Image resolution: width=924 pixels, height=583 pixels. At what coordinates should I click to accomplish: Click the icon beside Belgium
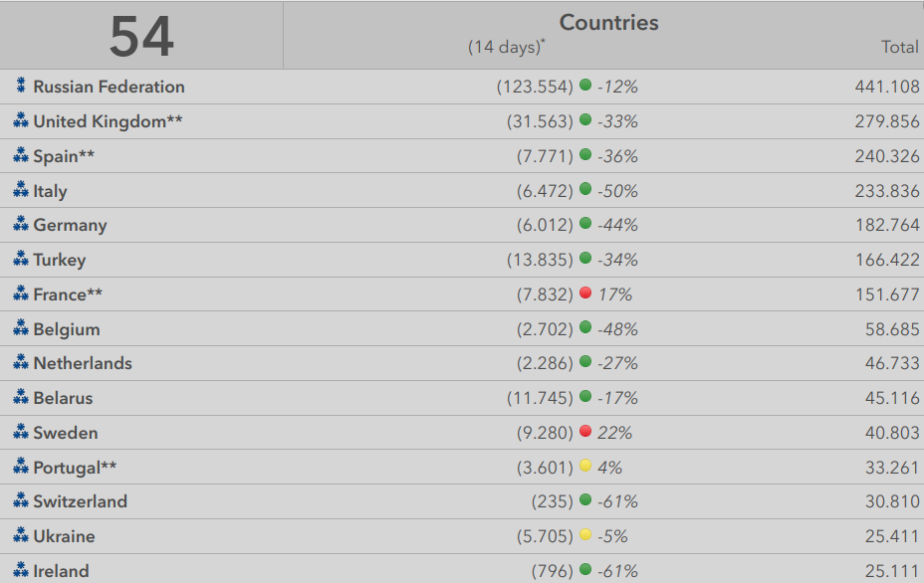(x=20, y=328)
